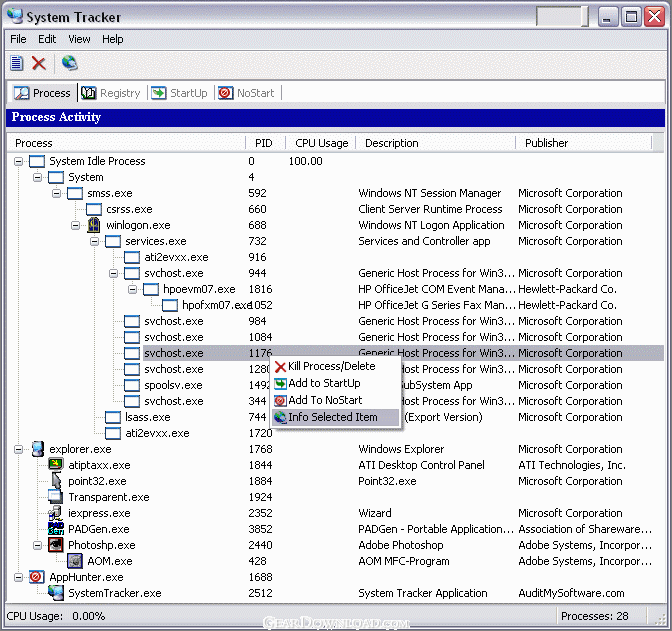Image resolution: width=672 pixels, height=631 pixels.
Task: Click the services.exe window icon
Action: click(113, 241)
